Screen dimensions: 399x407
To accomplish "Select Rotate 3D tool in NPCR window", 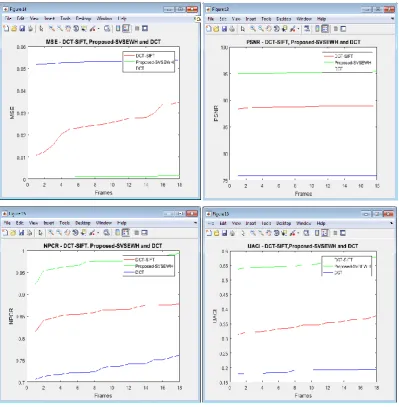I will point(75,233).
